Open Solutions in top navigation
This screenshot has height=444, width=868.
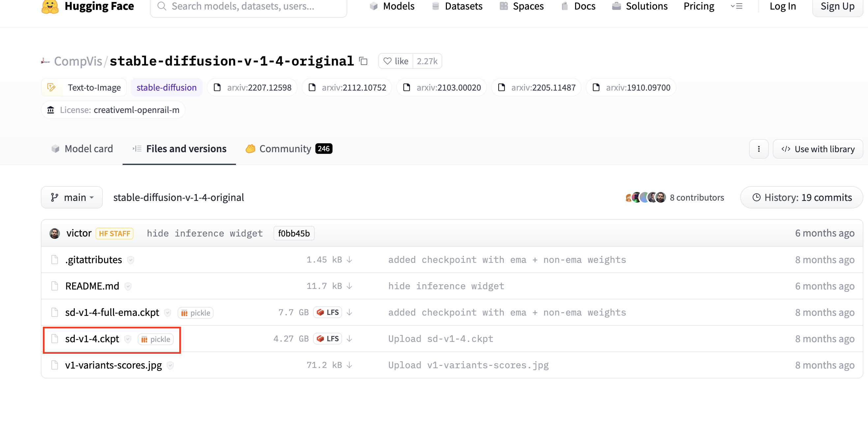[x=640, y=6]
